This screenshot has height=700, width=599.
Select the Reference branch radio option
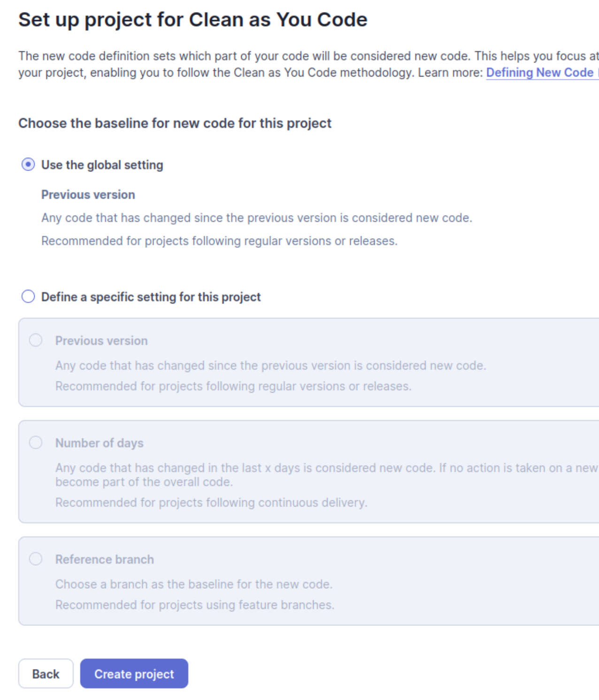click(x=36, y=559)
